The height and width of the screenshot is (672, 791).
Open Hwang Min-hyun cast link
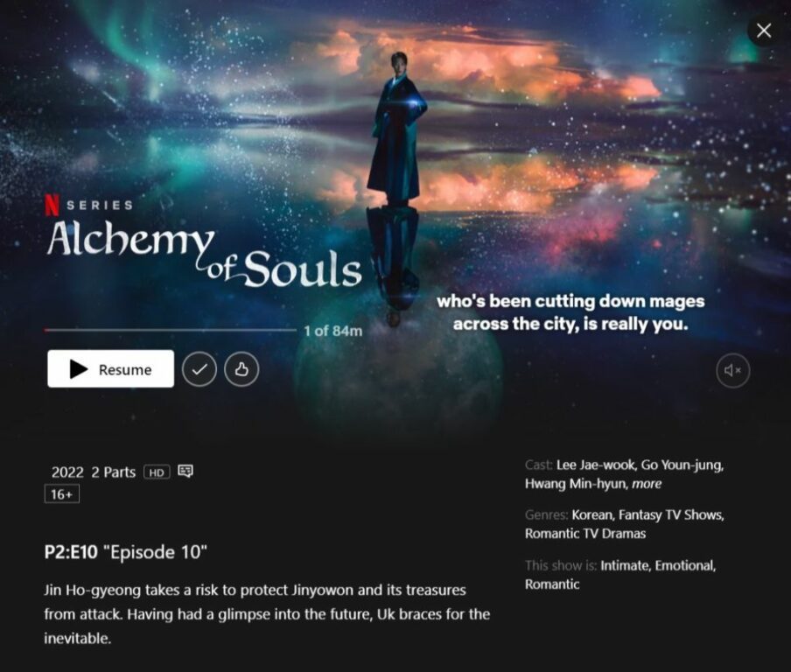[577, 484]
